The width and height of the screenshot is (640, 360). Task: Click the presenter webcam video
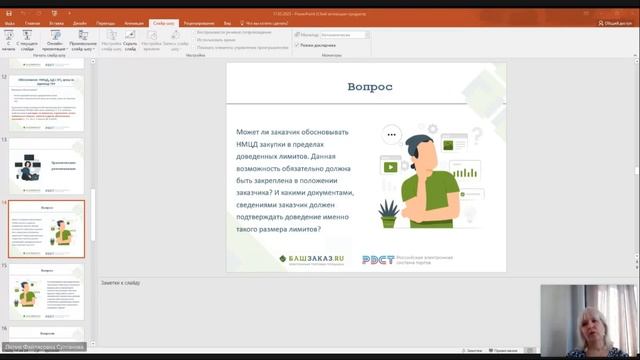pos(589,321)
